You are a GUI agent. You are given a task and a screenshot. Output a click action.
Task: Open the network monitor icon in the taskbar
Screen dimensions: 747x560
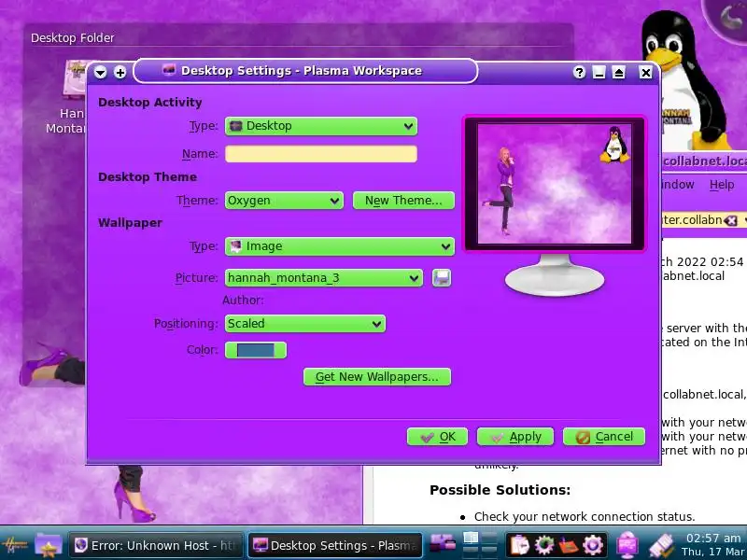[627, 545]
